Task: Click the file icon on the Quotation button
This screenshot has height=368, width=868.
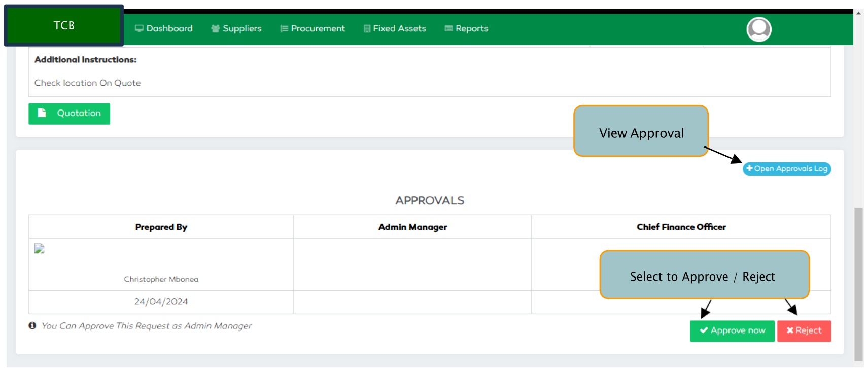Action: pyautogui.click(x=42, y=113)
